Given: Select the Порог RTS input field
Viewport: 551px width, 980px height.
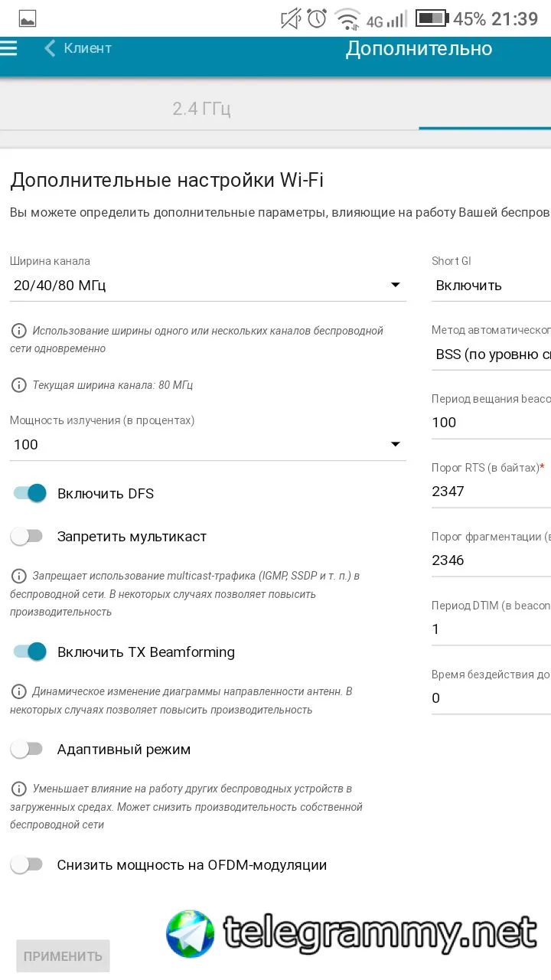Looking at the screenshot, I should click(x=491, y=491).
